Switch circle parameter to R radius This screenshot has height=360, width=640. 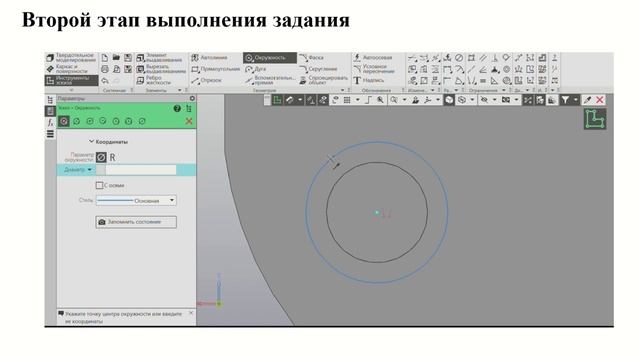point(112,157)
